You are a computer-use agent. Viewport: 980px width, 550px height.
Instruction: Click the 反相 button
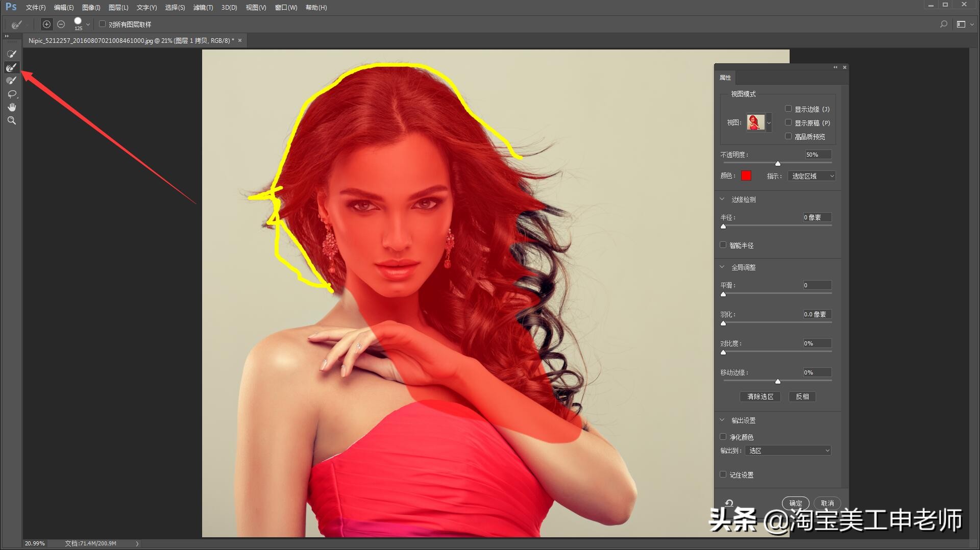(x=802, y=396)
